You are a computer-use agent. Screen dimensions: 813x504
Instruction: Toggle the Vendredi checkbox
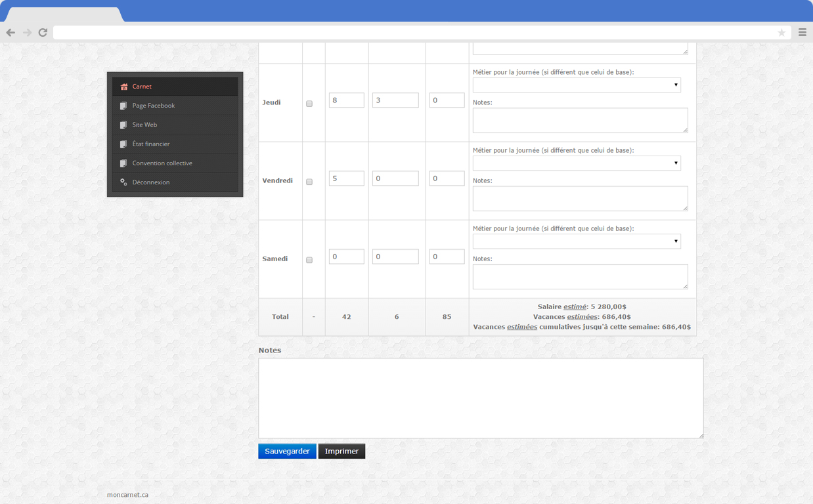[x=309, y=182]
